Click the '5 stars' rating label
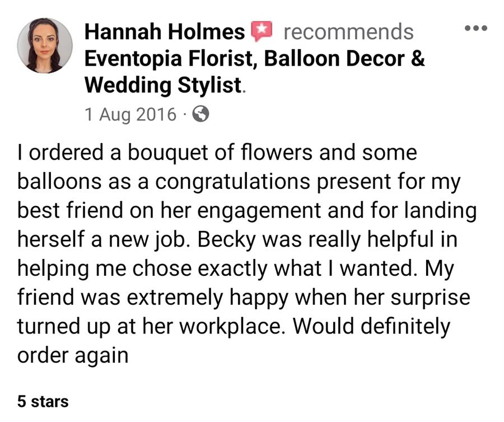 43,401
